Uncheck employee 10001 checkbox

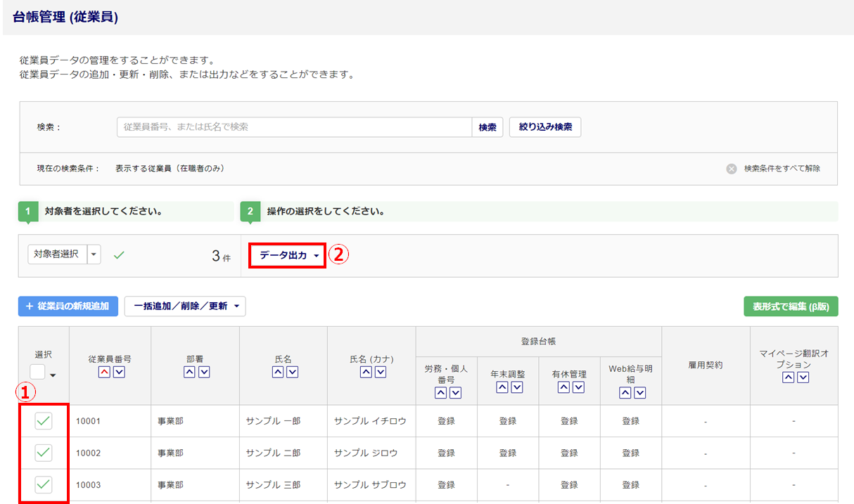coord(44,421)
